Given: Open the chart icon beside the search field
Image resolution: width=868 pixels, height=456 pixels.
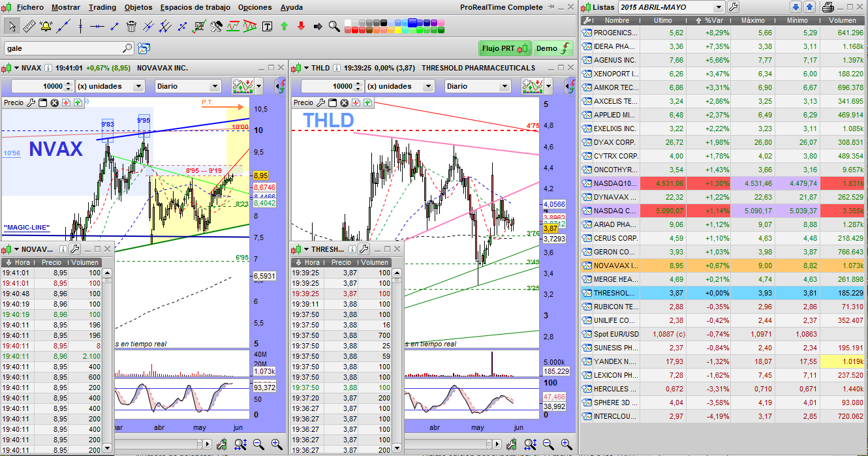Looking at the screenshot, I should click(x=144, y=48).
